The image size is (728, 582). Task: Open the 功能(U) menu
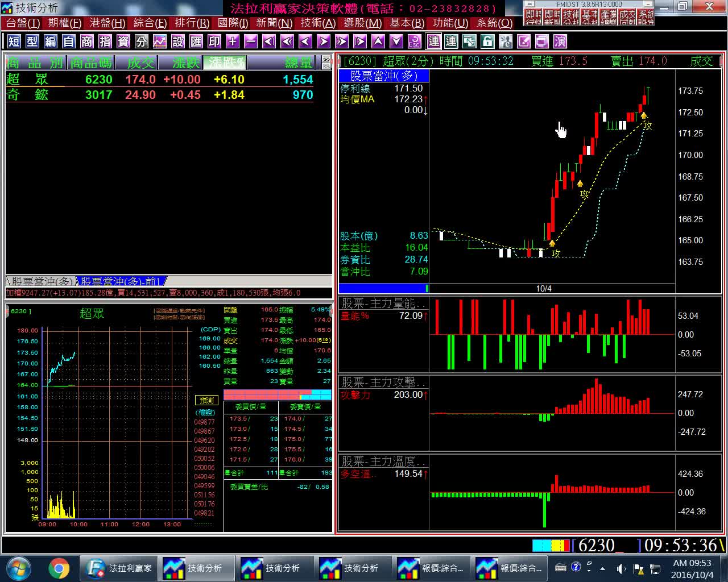(x=450, y=23)
